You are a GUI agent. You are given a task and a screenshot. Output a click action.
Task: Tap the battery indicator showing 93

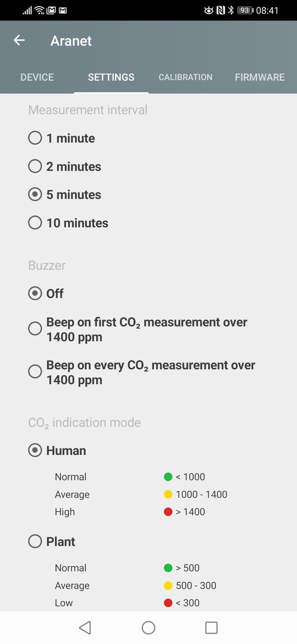(245, 10)
